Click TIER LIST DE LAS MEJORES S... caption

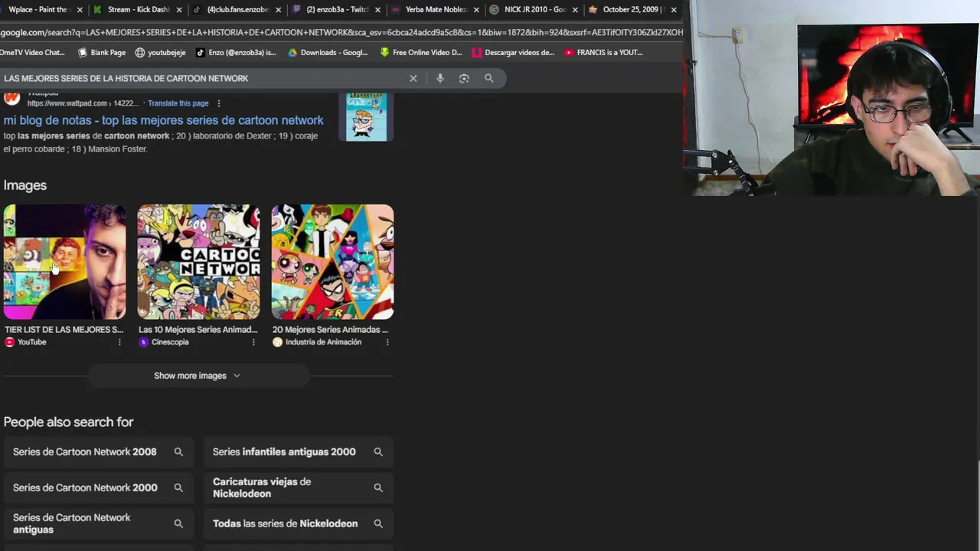64,330
